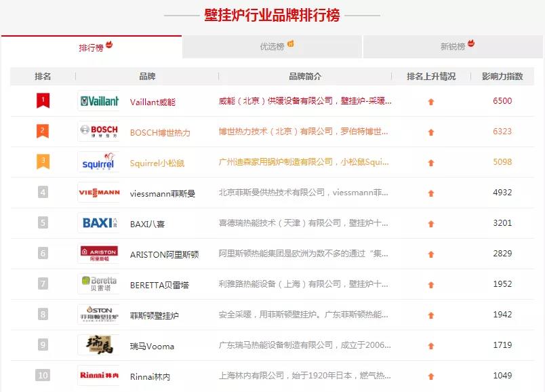The height and width of the screenshot is (392, 545).
Task: Click the gray rank 10 badge
Action: pyautogui.click(x=43, y=375)
